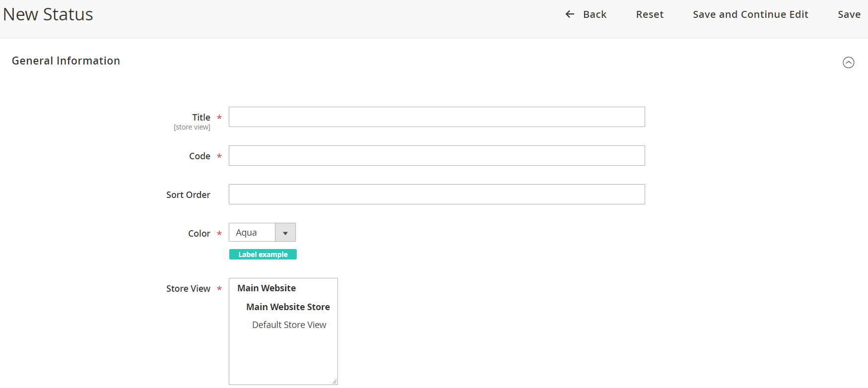Click the Save button
Viewport: 868px width, 388px height.
point(849,14)
